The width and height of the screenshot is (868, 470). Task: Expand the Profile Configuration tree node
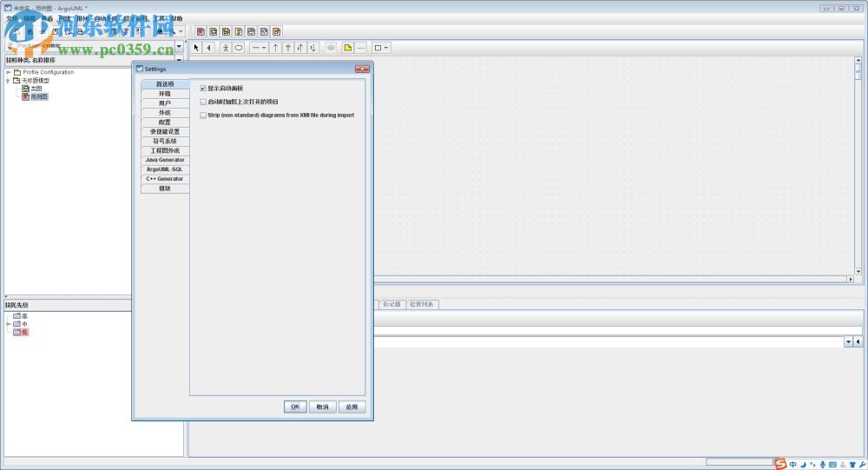point(9,72)
